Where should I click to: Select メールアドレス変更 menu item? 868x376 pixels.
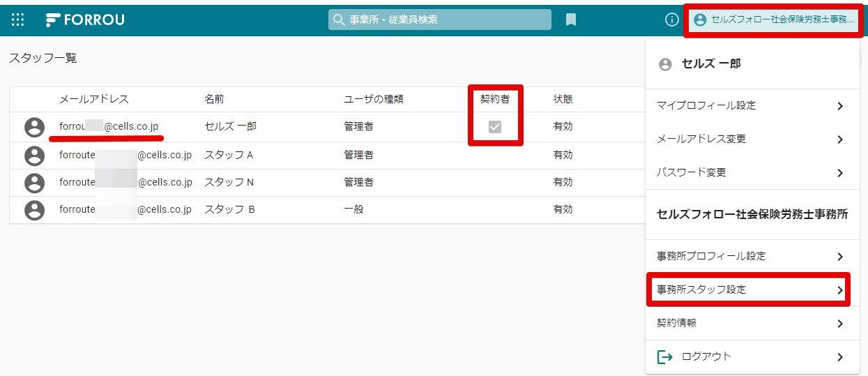(x=752, y=140)
